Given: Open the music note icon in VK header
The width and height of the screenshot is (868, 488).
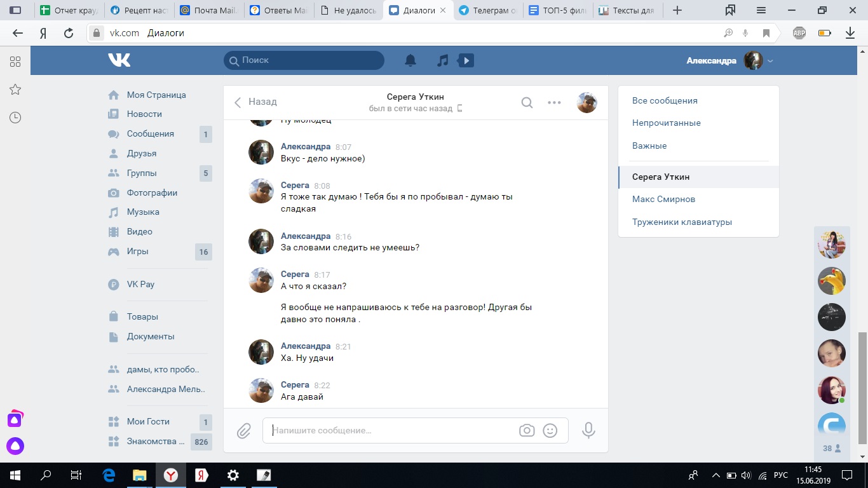Looking at the screenshot, I should coord(443,60).
